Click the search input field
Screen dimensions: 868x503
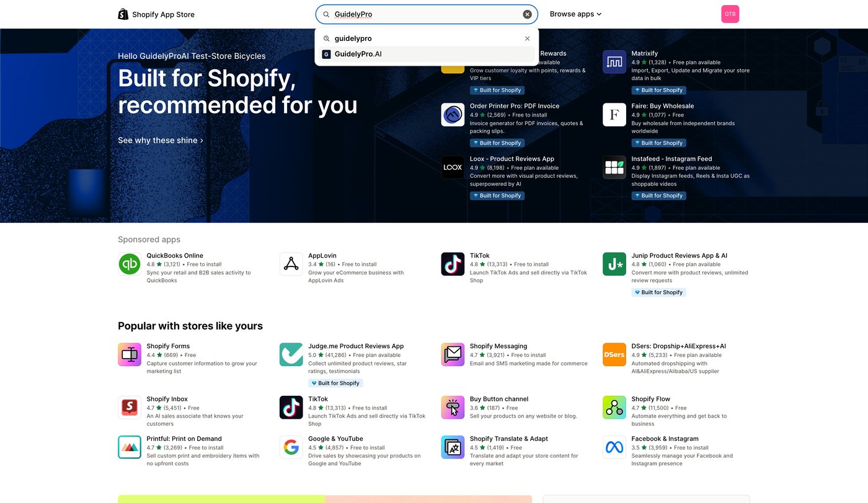(427, 14)
